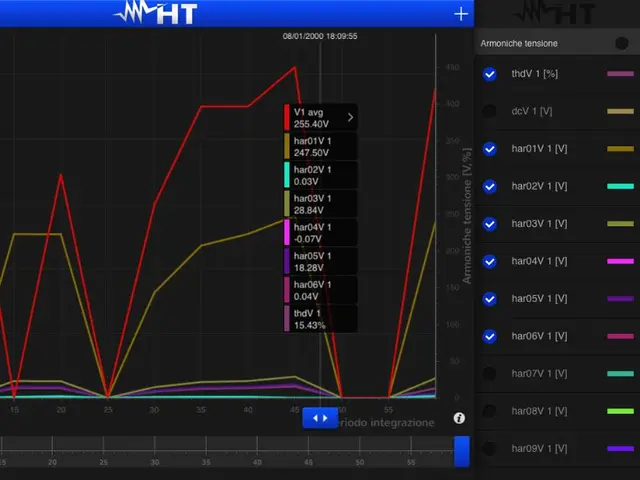The height and width of the screenshot is (480, 640).
Task: Select the har03V 1 28.84V tooltip row
Action: pos(321,204)
